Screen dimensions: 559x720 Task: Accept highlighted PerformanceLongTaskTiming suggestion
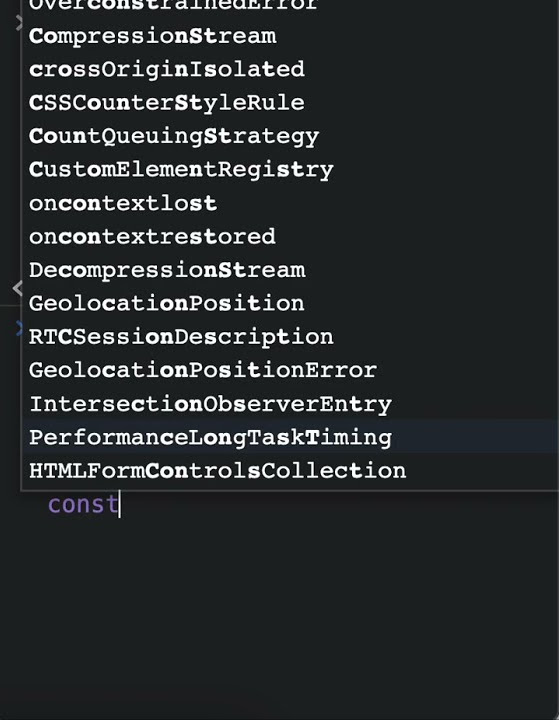click(x=290, y=438)
